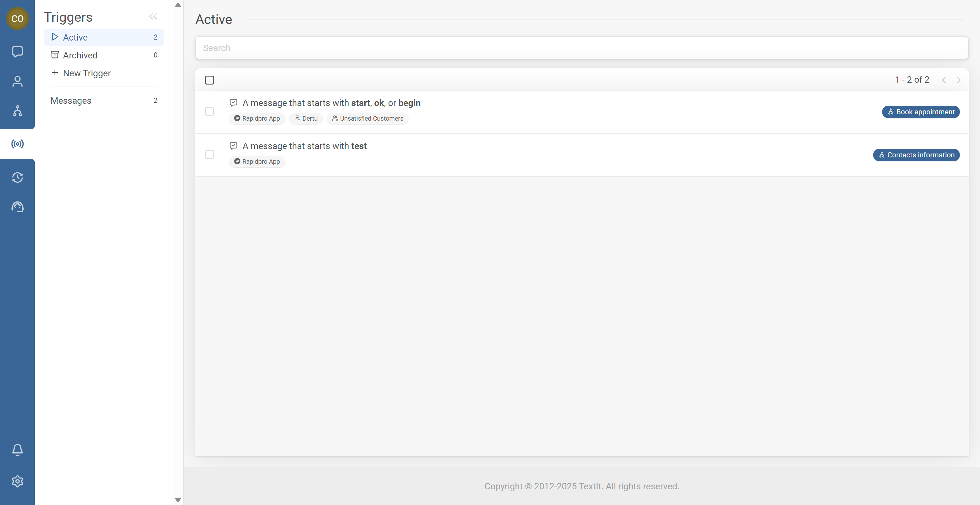Viewport: 980px width, 505px height.
Task: Check the trigger starting with start, ok, begin
Action: point(210,111)
